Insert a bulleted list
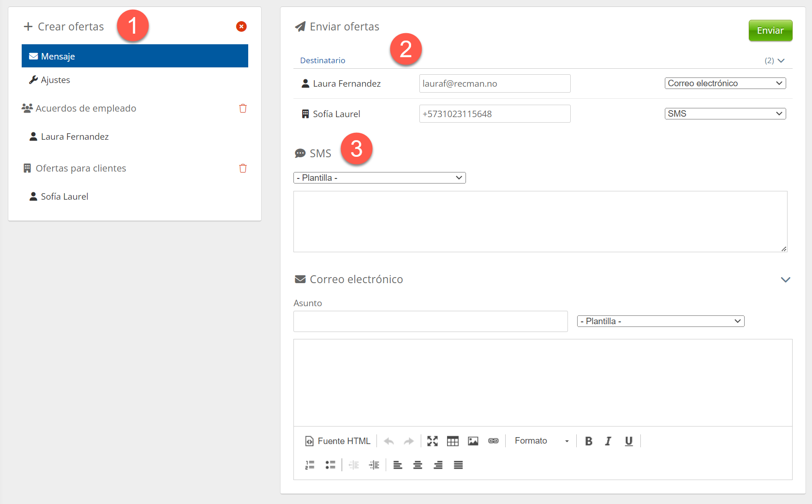Screen dimensions: 812x504 click(330, 465)
